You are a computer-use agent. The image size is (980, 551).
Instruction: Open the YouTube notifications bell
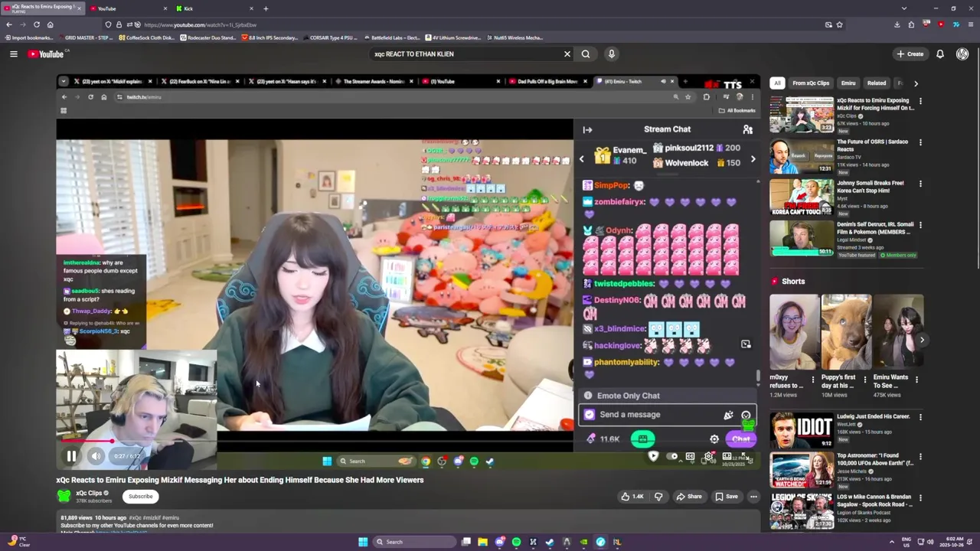pos(940,54)
